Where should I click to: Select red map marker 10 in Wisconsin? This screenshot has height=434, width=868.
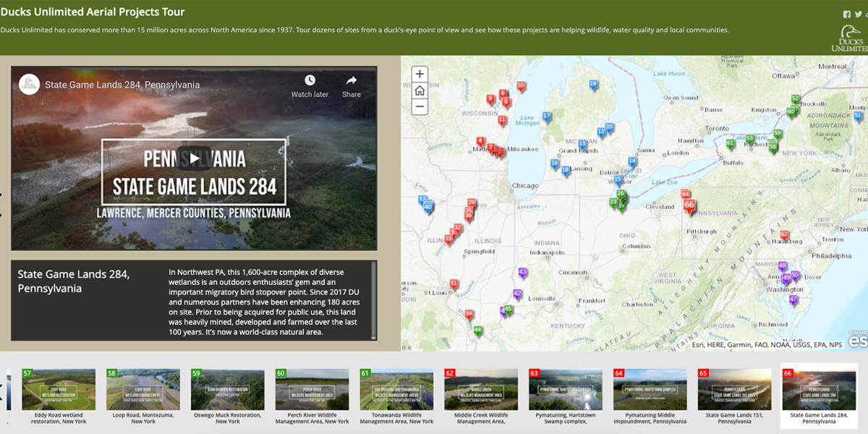[x=521, y=87]
